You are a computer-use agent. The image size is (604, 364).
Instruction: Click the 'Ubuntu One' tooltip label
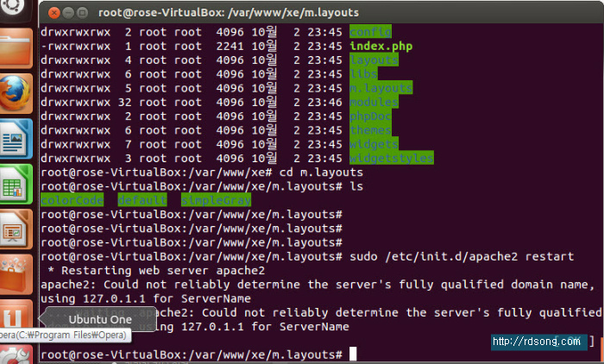pyautogui.click(x=100, y=319)
